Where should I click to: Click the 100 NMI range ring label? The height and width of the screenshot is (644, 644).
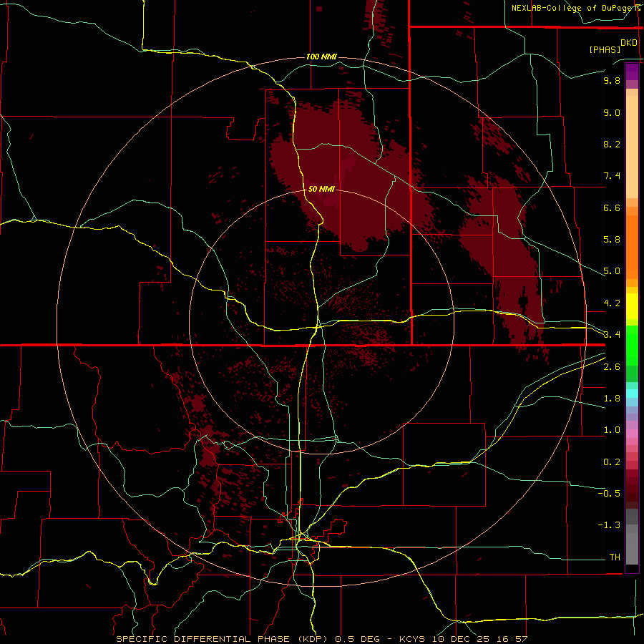pos(321,57)
